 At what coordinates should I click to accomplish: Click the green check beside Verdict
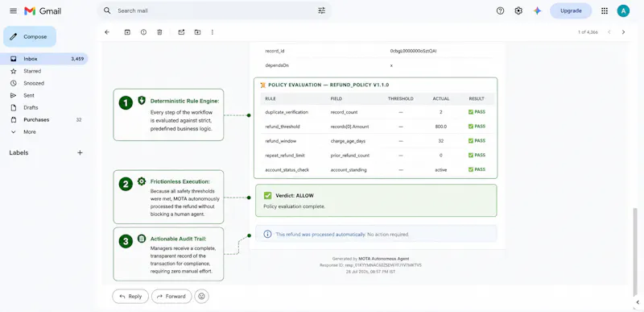pyautogui.click(x=268, y=196)
